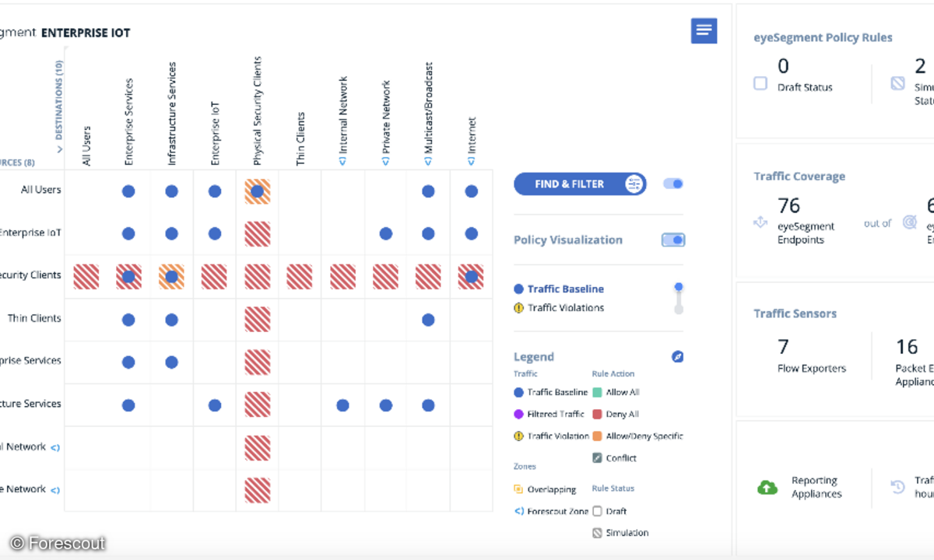Select the Thin Clients column header
934x560 pixels.
[300, 139]
